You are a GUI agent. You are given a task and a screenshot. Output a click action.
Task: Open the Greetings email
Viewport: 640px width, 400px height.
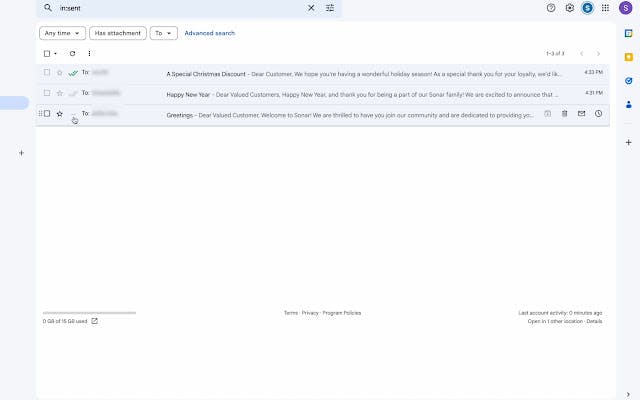(x=322, y=116)
